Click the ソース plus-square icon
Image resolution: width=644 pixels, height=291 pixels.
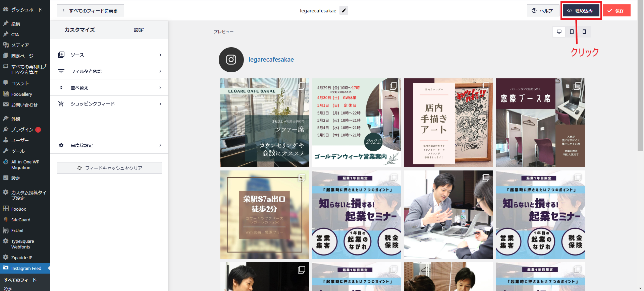pos(61,55)
